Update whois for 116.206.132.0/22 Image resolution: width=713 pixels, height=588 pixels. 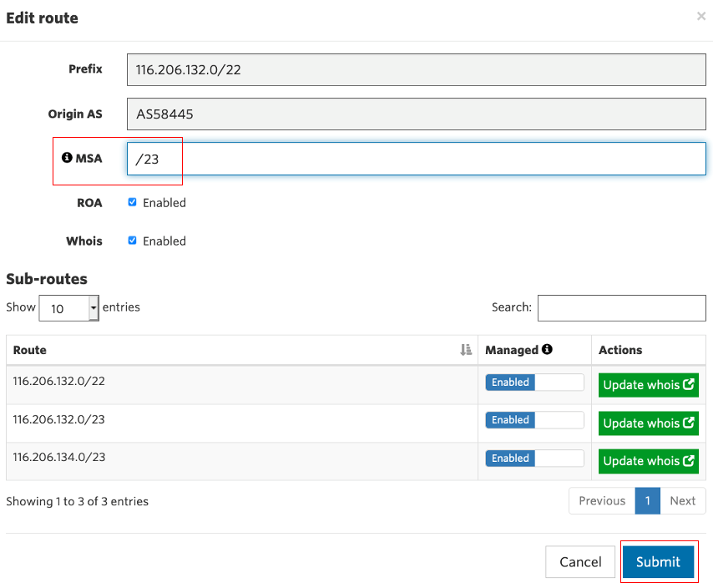[x=649, y=385]
